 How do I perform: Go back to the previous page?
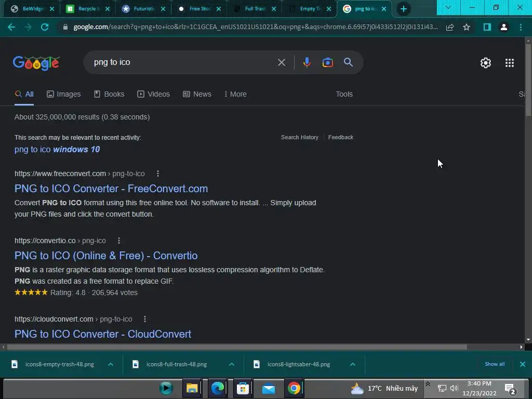11,27
